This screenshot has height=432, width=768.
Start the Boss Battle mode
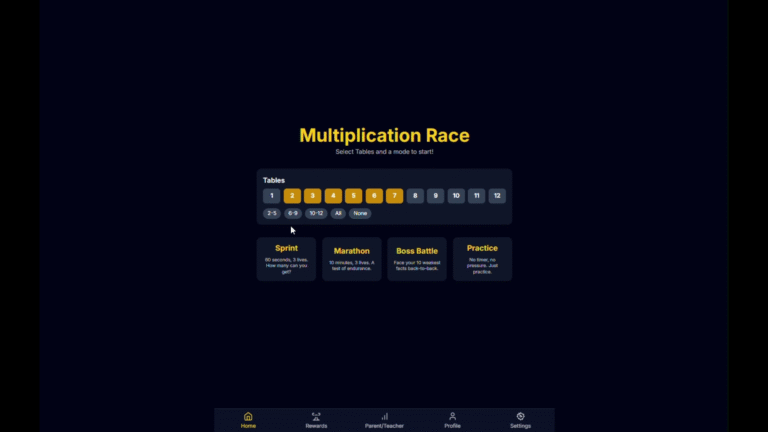417,259
